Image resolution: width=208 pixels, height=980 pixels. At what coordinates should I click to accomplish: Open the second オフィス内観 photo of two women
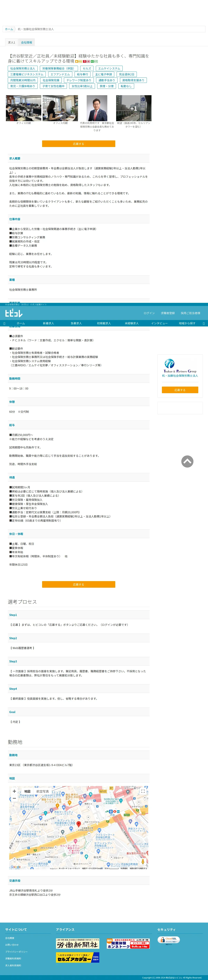[x=60, y=108]
